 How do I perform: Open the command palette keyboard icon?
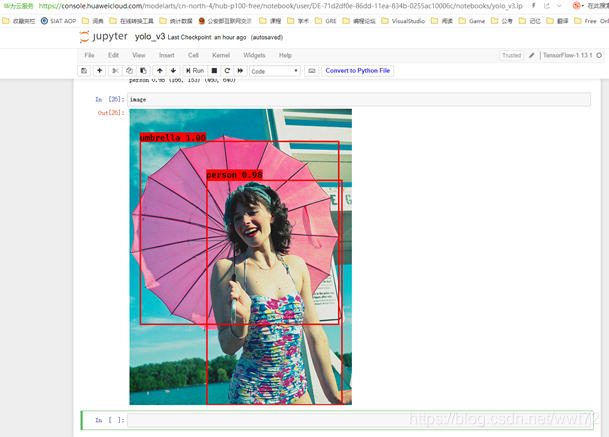[311, 71]
